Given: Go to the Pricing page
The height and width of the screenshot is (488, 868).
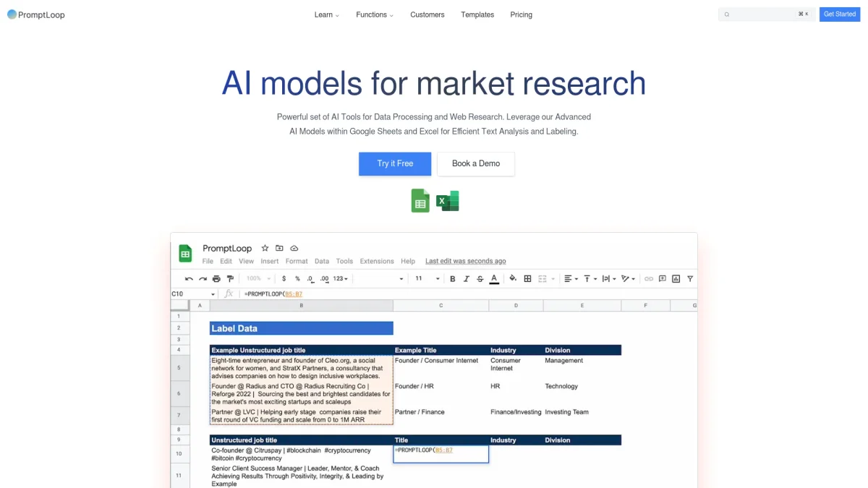Looking at the screenshot, I should pos(521,14).
